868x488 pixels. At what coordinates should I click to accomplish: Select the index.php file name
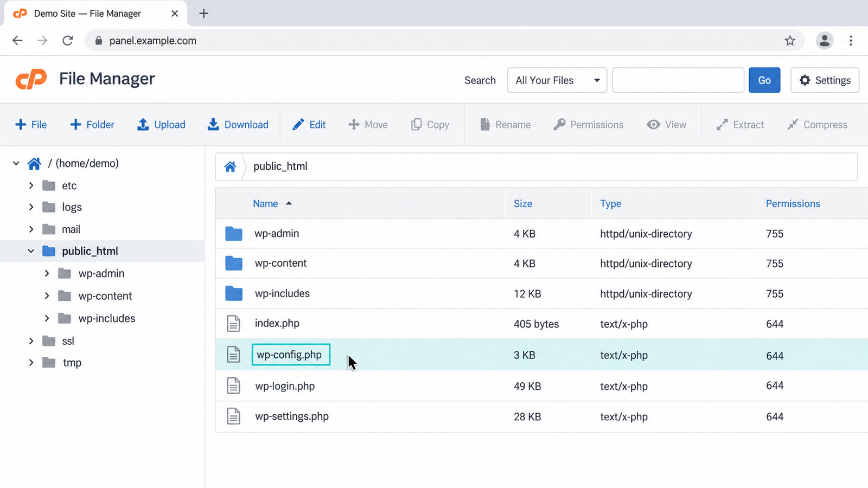click(x=277, y=323)
